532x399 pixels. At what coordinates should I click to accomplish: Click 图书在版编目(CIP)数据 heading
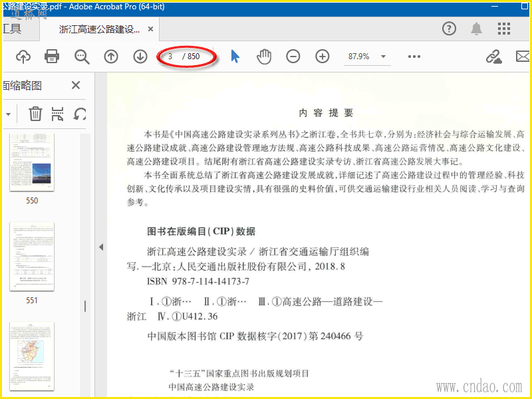coord(201,231)
